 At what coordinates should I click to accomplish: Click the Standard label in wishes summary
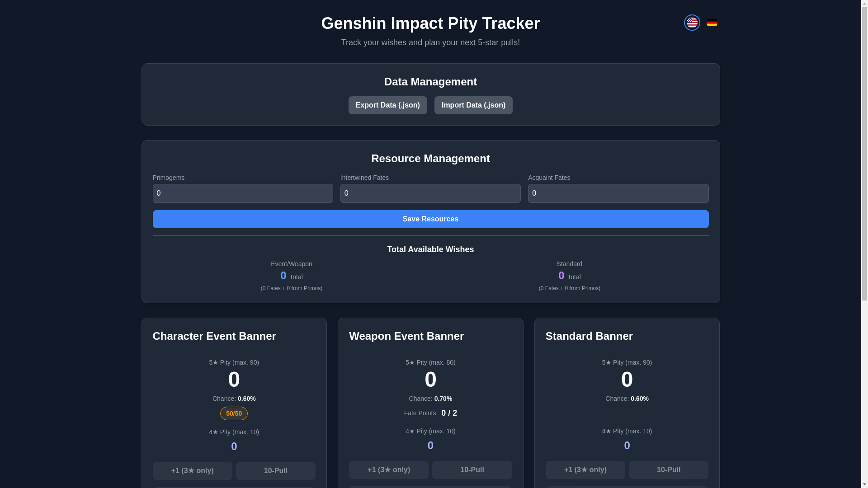pos(570,264)
